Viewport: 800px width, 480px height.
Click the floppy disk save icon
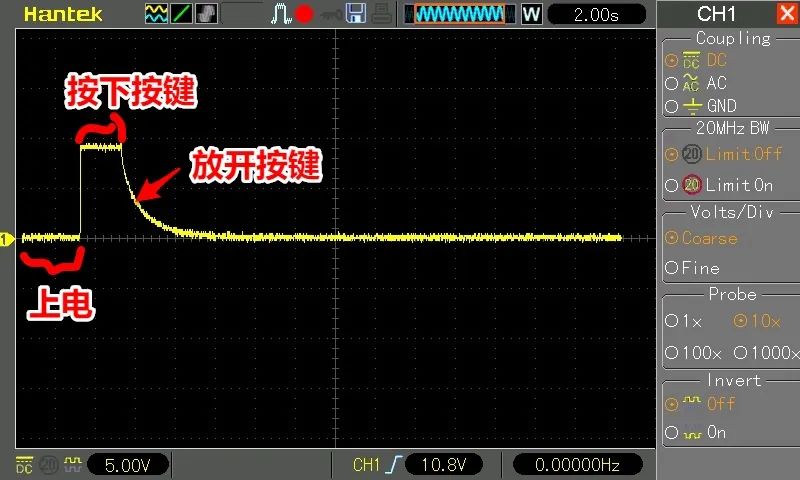pos(355,14)
